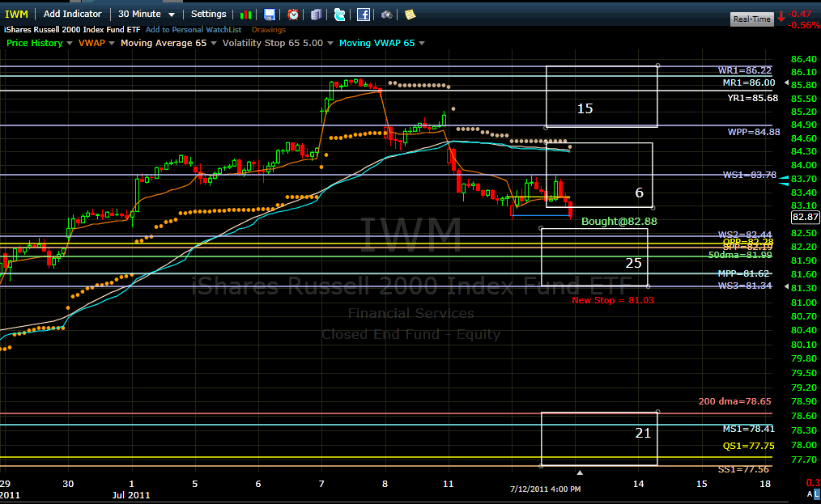Click the WR1=86.22 level label
This screenshot has width=821, height=504.
tap(745, 70)
